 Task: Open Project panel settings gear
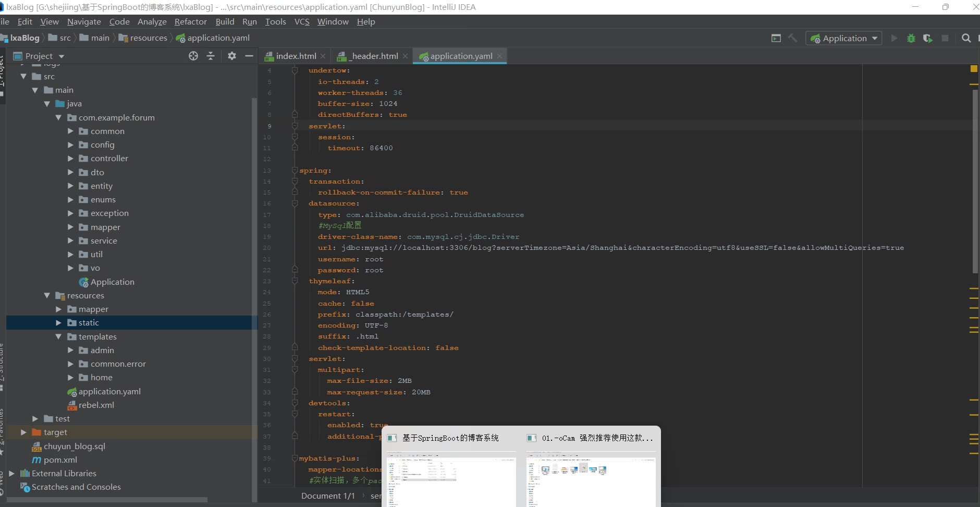click(232, 56)
